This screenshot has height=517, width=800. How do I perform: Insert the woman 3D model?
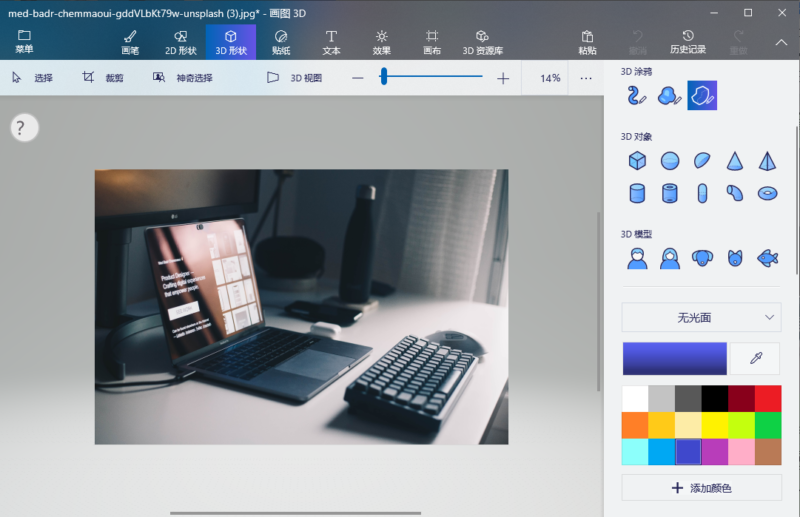coord(670,258)
